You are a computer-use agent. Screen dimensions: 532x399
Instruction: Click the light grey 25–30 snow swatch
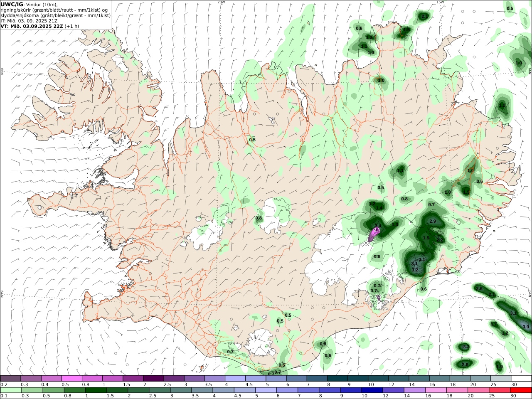[501, 379]
